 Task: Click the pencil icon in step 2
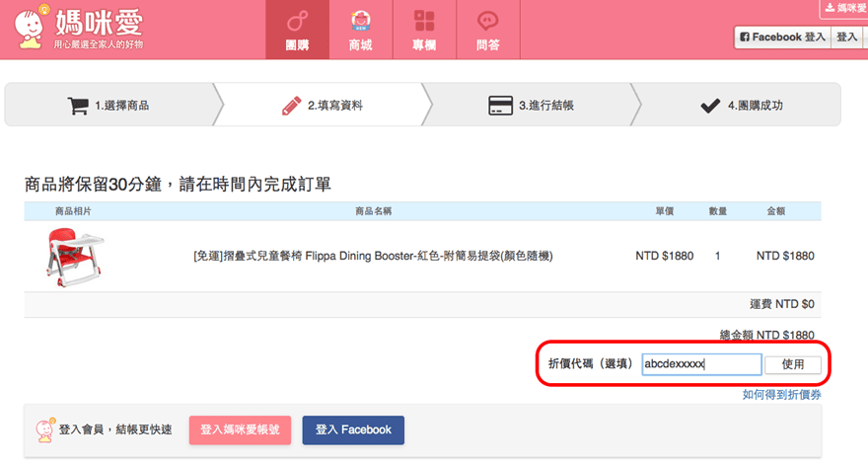291,105
